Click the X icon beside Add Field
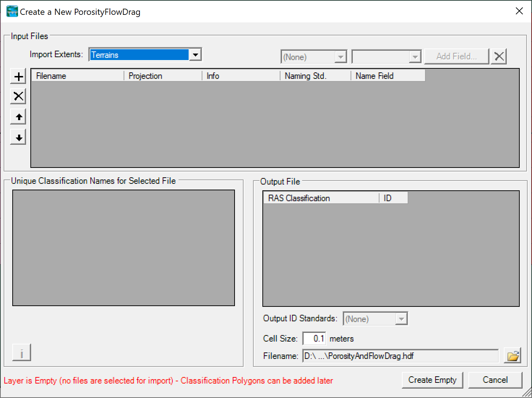 [499, 56]
